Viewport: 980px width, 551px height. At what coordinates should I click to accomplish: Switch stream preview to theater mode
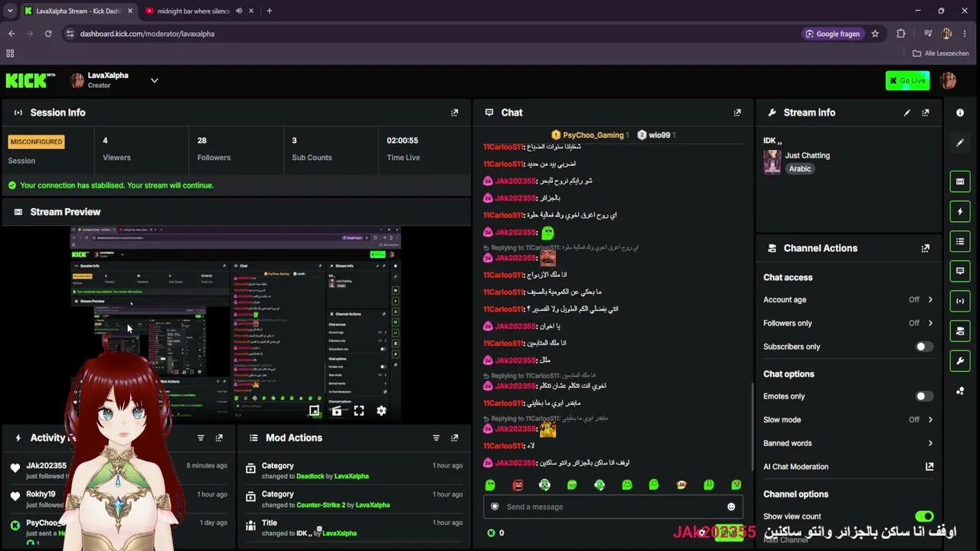click(x=336, y=411)
